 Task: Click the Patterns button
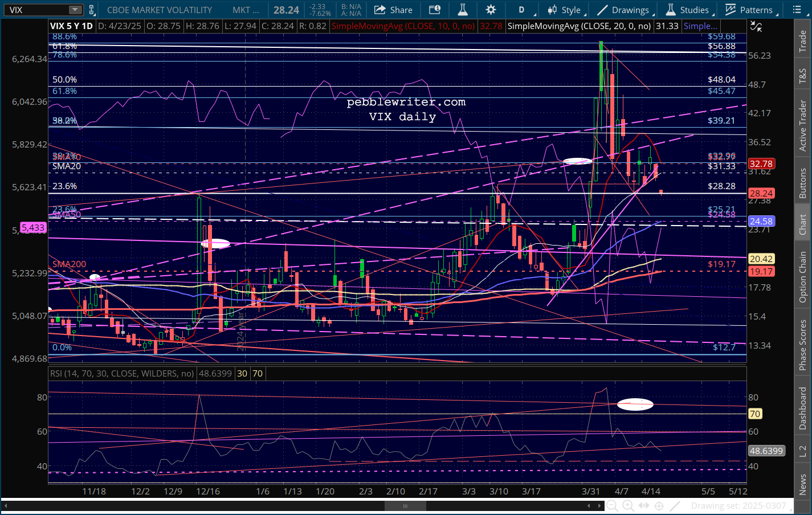749,10
